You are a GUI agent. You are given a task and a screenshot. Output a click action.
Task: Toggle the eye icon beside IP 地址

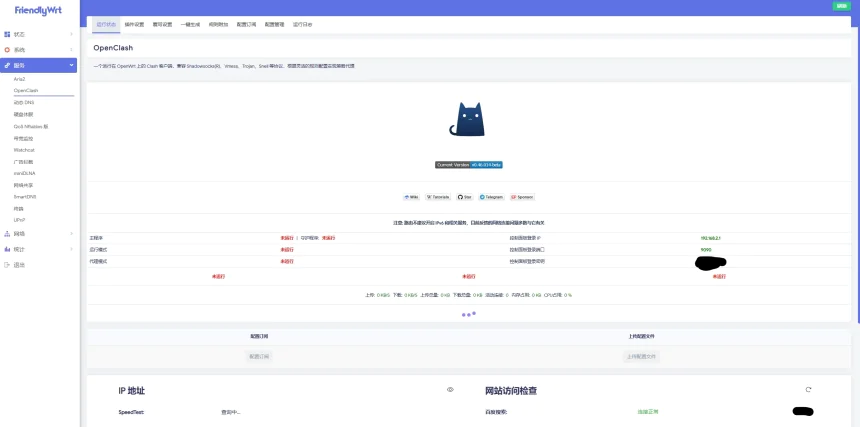tap(450, 389)
